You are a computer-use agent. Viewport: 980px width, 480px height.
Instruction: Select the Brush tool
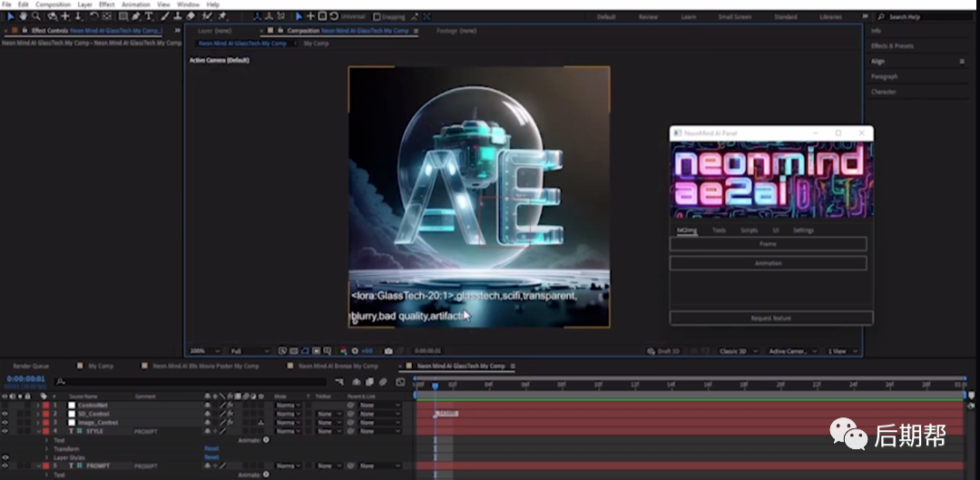pyautogui.click(x=165, y=16)
